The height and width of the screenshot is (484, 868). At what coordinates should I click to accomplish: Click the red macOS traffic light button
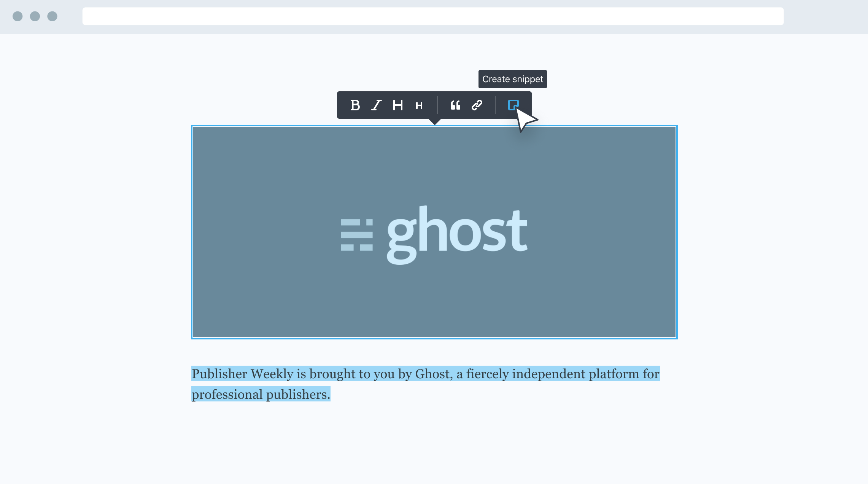(x=17, y=16)
